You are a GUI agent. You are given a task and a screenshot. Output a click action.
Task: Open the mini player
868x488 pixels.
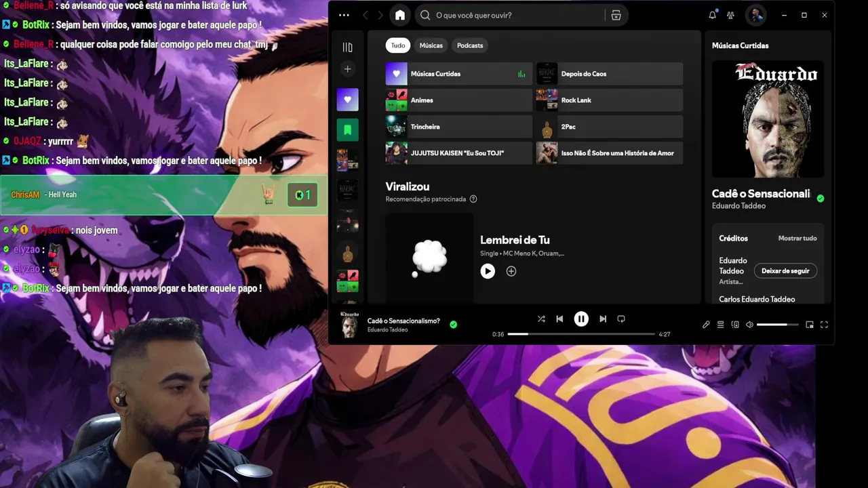(x=809, y=325)
